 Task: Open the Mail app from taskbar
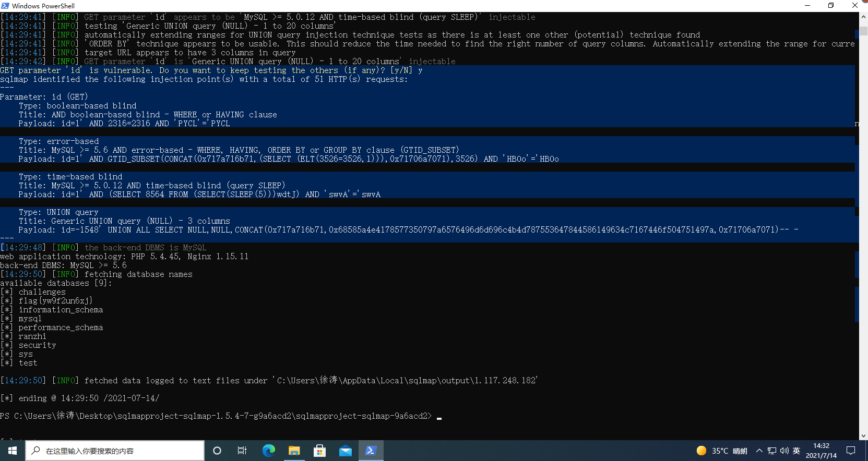pos(345,451)
